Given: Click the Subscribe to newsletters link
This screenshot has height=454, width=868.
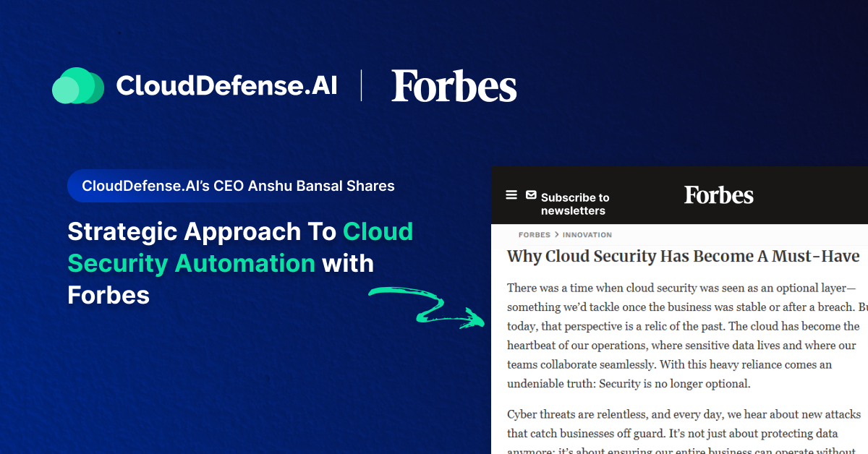Looking at the screenshot, I should coord(574,204).
